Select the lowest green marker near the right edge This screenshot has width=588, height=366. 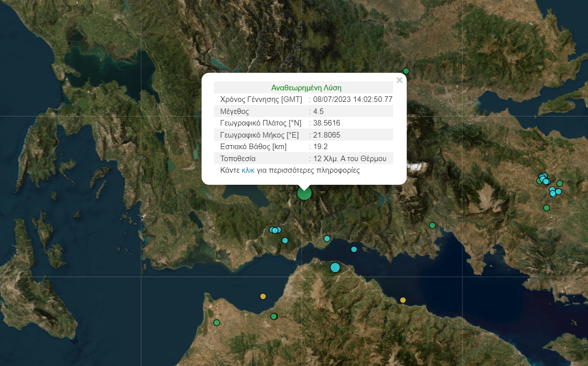546,208
